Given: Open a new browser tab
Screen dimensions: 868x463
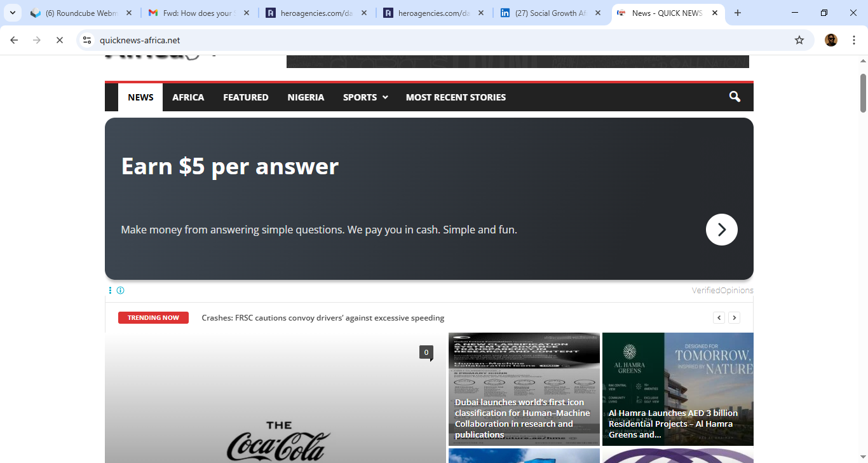Looking at the screenshot, I should pos(738,13).
